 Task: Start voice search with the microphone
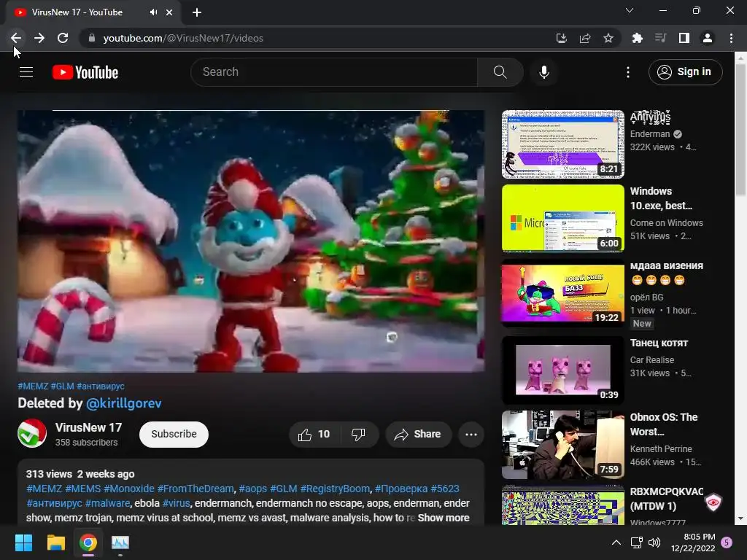coord(543,72)
